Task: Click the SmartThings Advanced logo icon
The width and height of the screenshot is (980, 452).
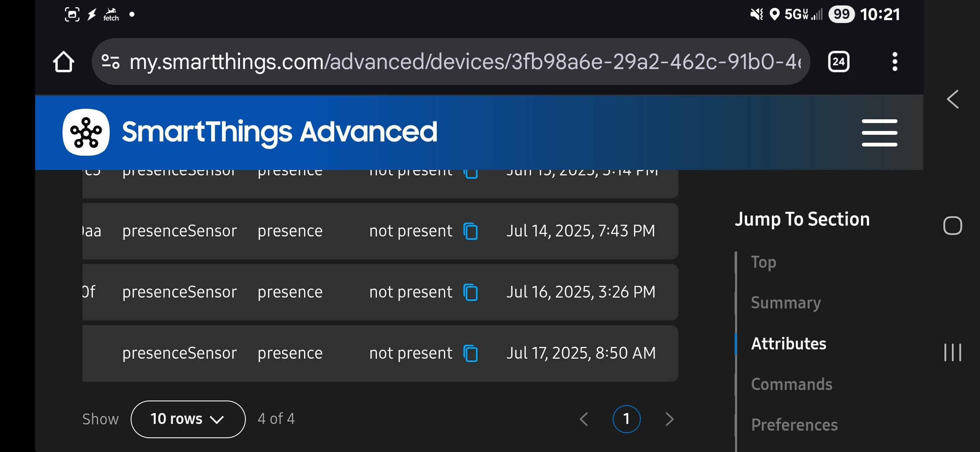Action: pyautogui.click(x=86, y=132)
